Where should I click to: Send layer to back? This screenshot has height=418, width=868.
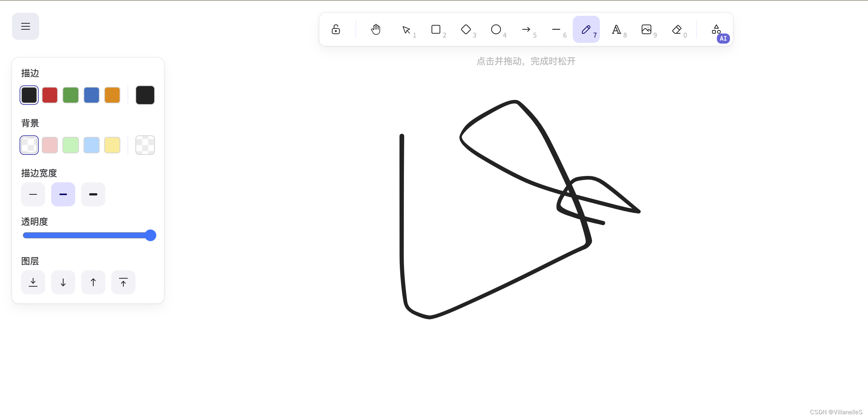33,282
